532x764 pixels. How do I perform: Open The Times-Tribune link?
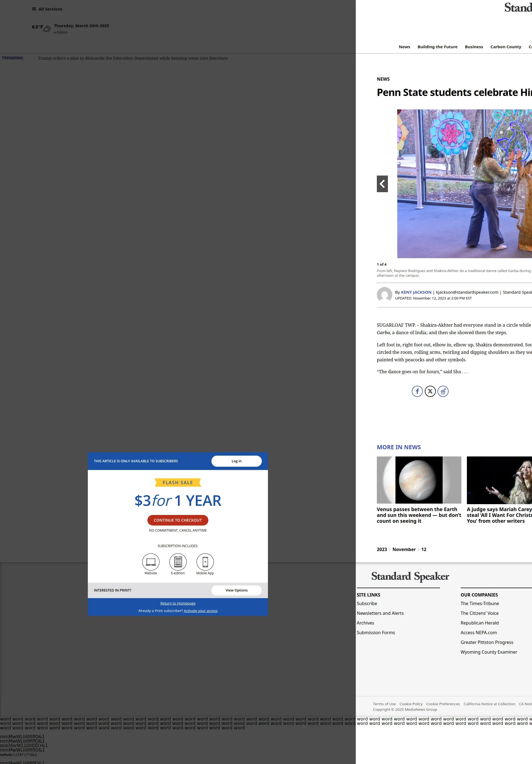pos(479,603)
